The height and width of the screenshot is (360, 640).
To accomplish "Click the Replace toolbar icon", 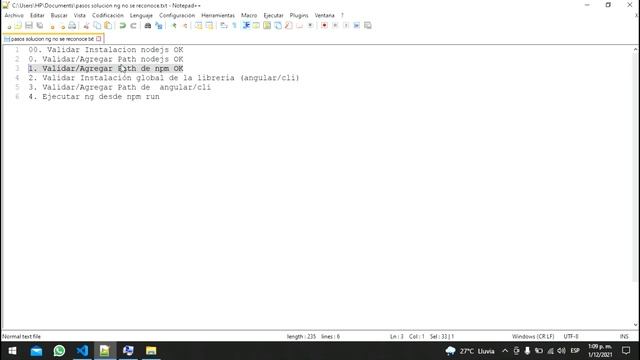I will tap(159, 26).
